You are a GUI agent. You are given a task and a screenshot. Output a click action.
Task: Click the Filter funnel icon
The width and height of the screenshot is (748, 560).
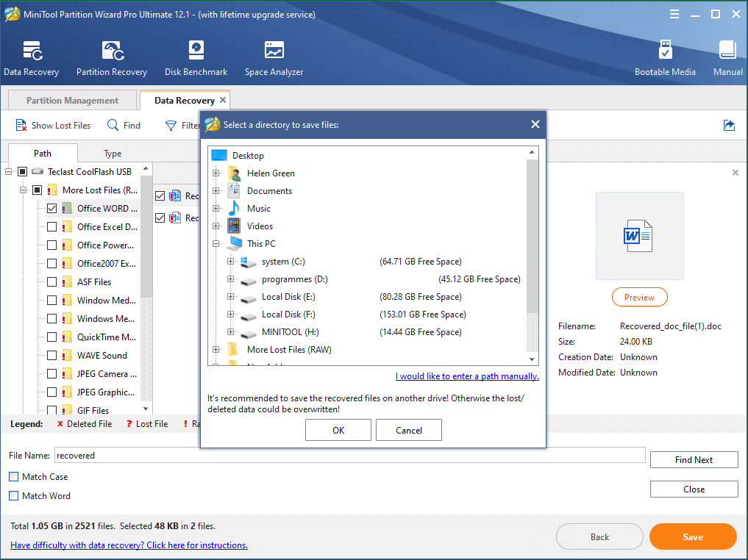click(171, 126)
